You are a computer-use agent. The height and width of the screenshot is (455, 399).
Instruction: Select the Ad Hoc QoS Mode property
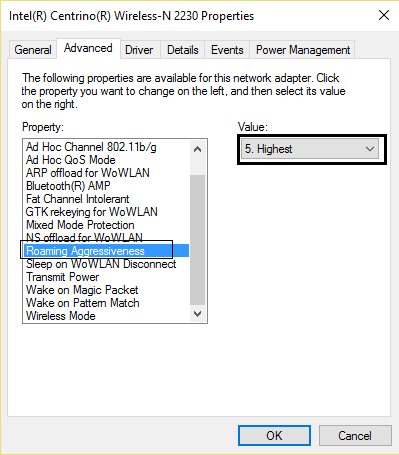pyautogui.click(x=71, y=160)
